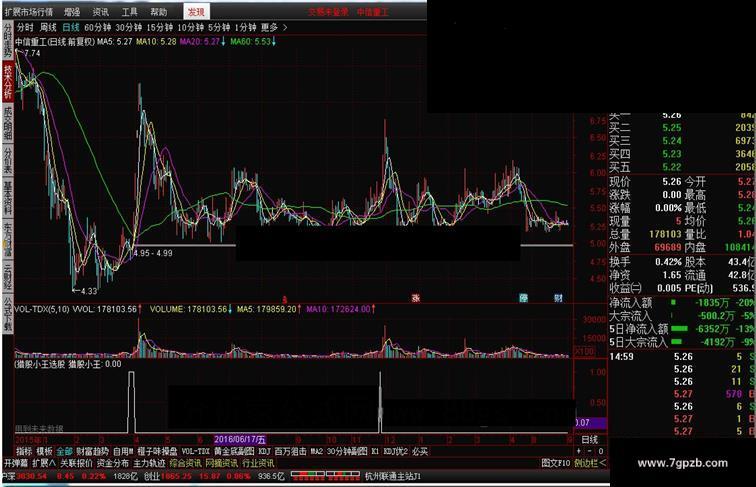Open the 分时走势 side tab
Viewport: 756px width, 487px height.
point(8,41)
